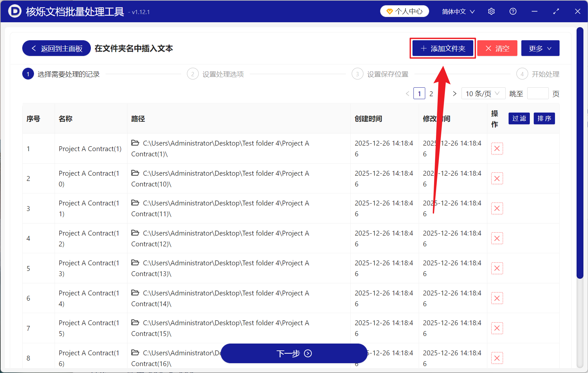Delete Project A Contract(1) via red X icon
This screenshot has height=373, width=588.
pyautogui.click(x=497, y=149)
